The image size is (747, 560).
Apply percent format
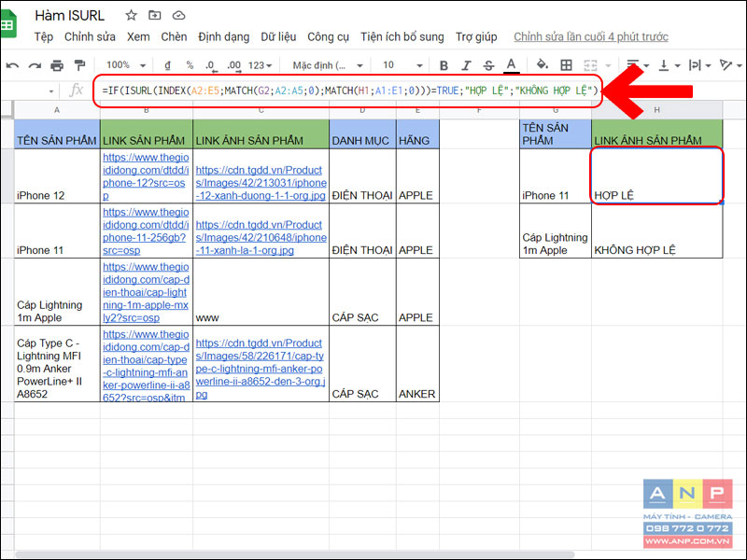[190, 65]
